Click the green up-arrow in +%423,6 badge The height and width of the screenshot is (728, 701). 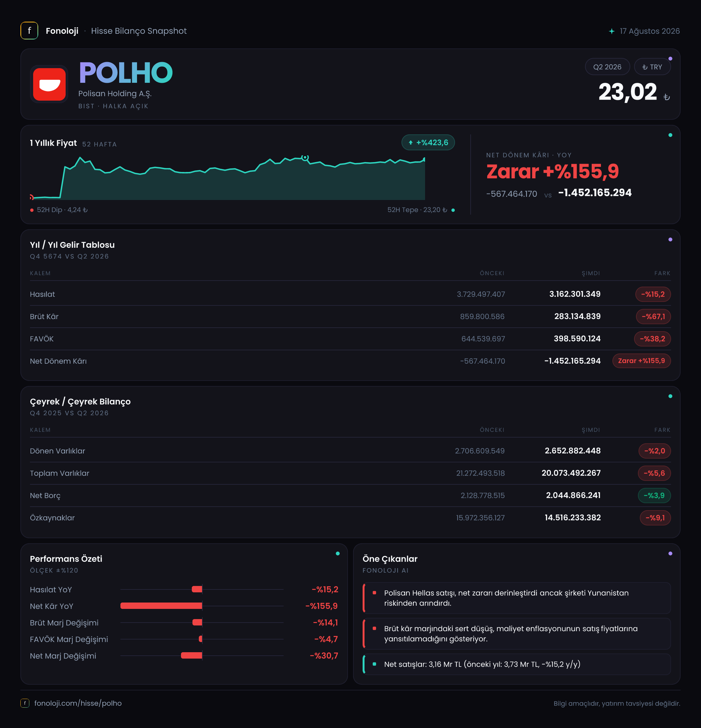point(410,143)
